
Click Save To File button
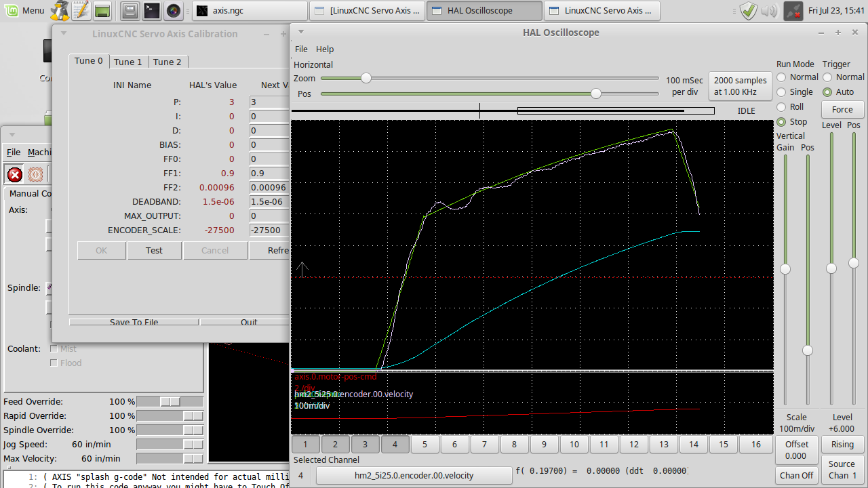(x=134, y=322)
